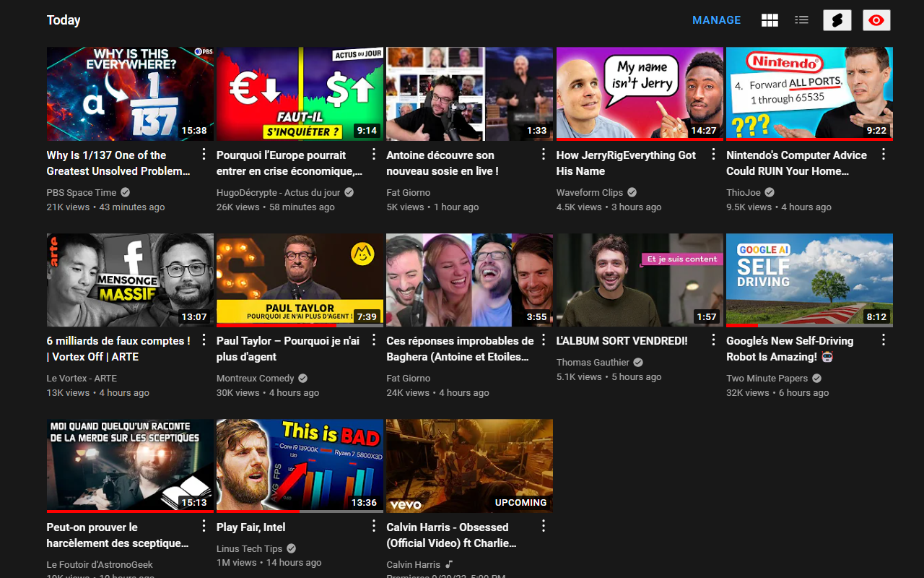Open video title 'How JerryRigEverything Got His Name'

coord(626,163)
